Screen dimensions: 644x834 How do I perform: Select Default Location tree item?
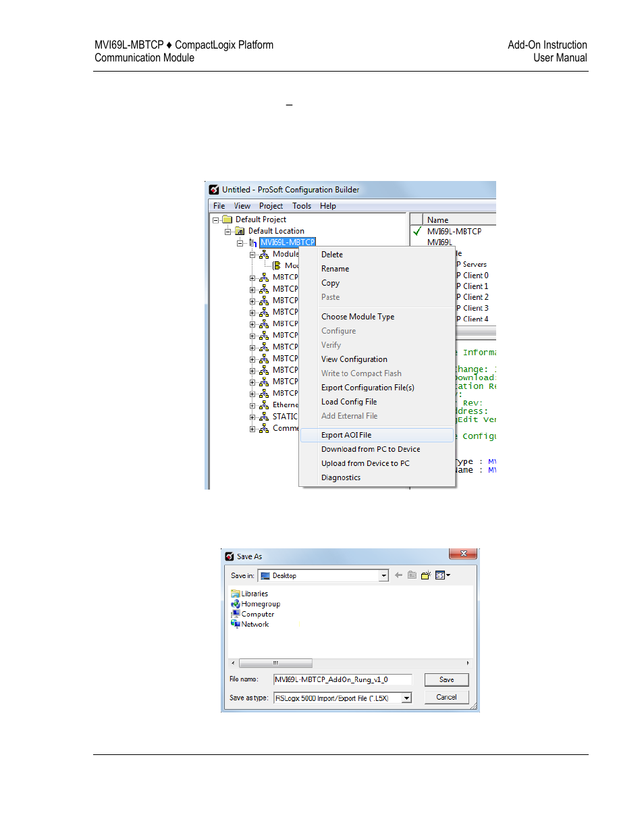point(276,231)
